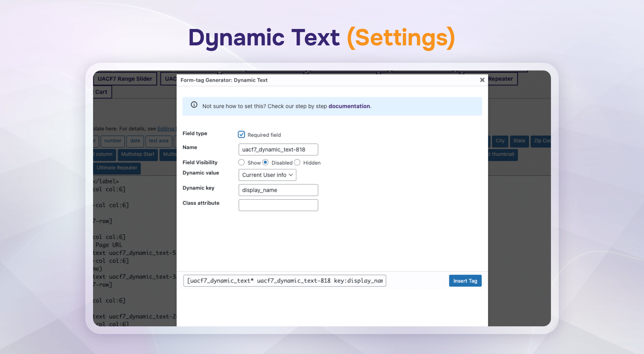Viewport: 644px width, 354px height.
Task: Open the Current User info dropdown
Action: pos(267,175)
